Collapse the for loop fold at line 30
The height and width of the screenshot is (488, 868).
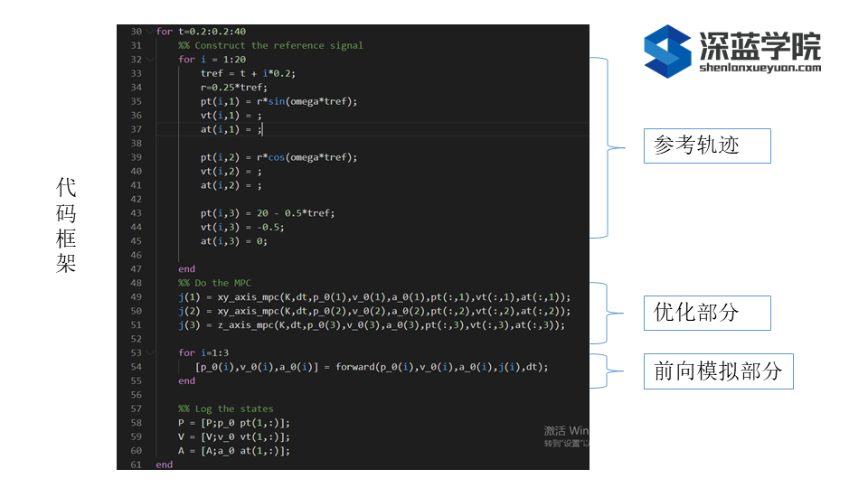[x=149, y=32]
